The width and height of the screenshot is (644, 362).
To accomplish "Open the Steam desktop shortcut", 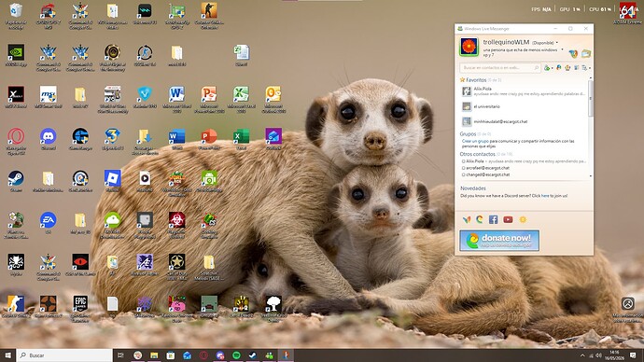I will tap(16, 181).
